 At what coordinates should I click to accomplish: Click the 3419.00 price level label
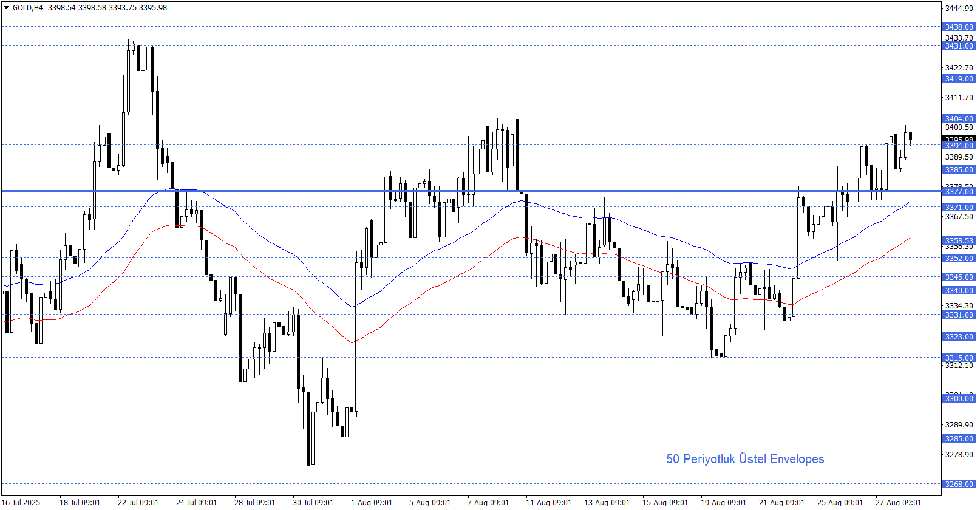(x=959, y=78)
